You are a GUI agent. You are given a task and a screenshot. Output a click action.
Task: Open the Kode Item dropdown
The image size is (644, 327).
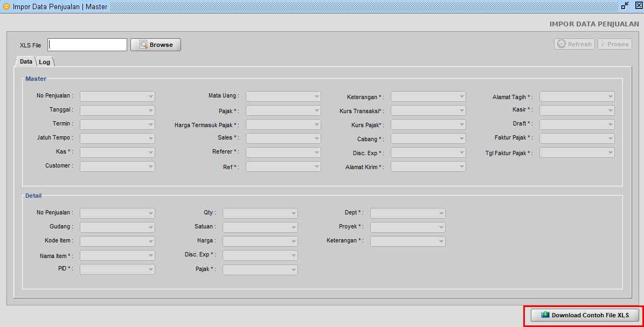pos(117,241)
